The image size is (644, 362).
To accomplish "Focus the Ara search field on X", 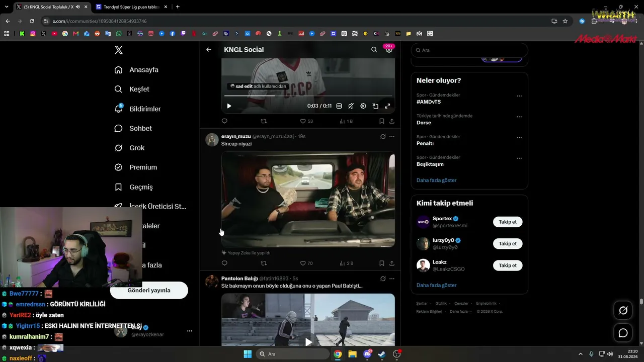I will tap(469, 50).
